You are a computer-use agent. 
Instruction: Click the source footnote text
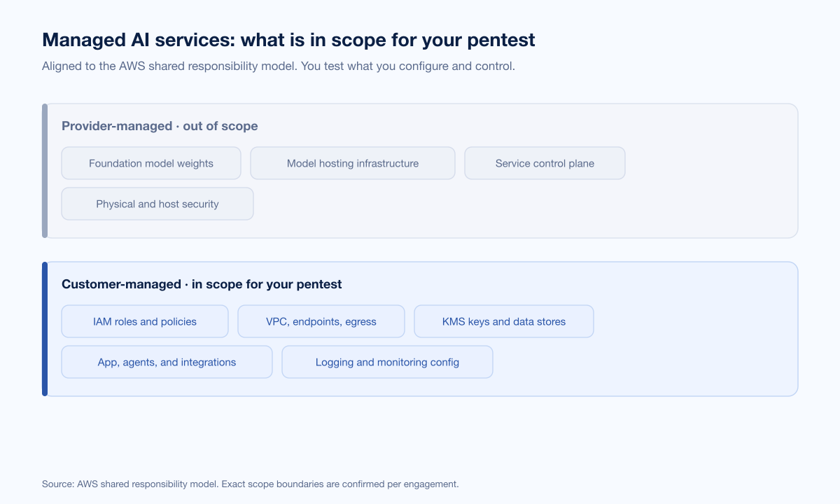(250, 484)
